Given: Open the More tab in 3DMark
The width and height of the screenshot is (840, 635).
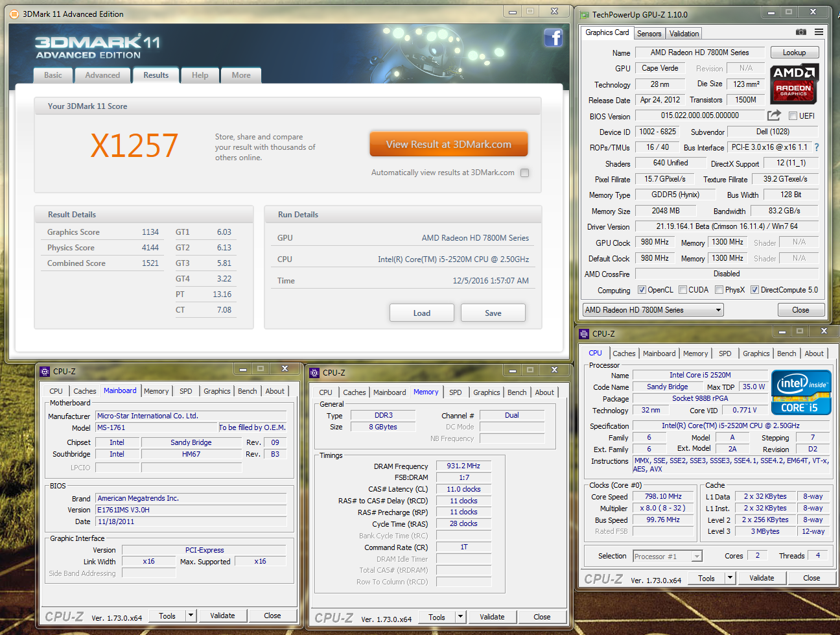Looking at the screenshot, I should (241, 75).
